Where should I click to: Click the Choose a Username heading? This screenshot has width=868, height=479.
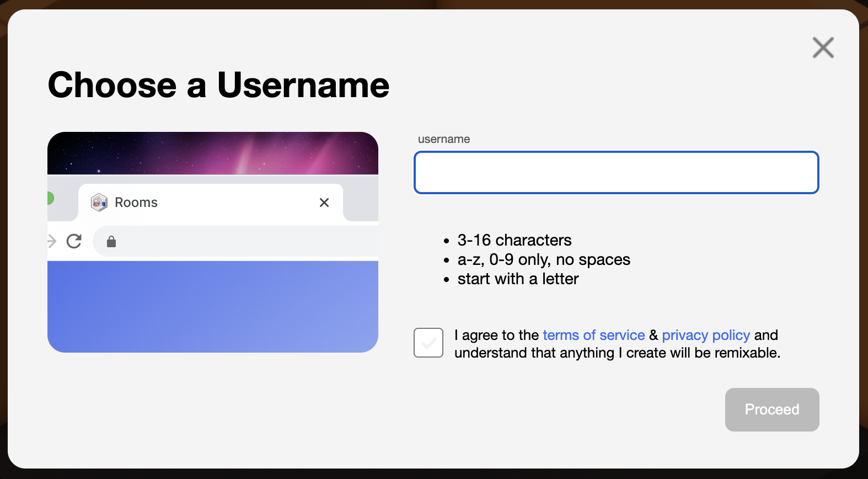point(219,85)
